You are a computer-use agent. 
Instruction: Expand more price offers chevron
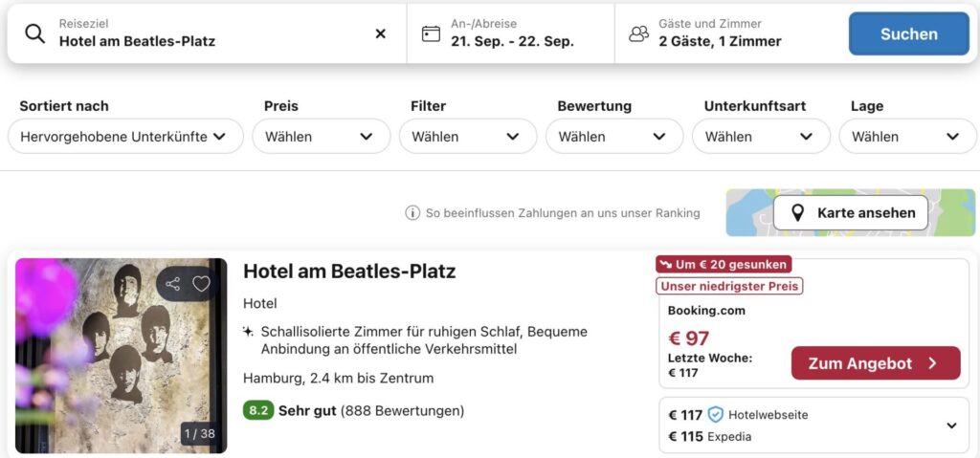point(951,425)
